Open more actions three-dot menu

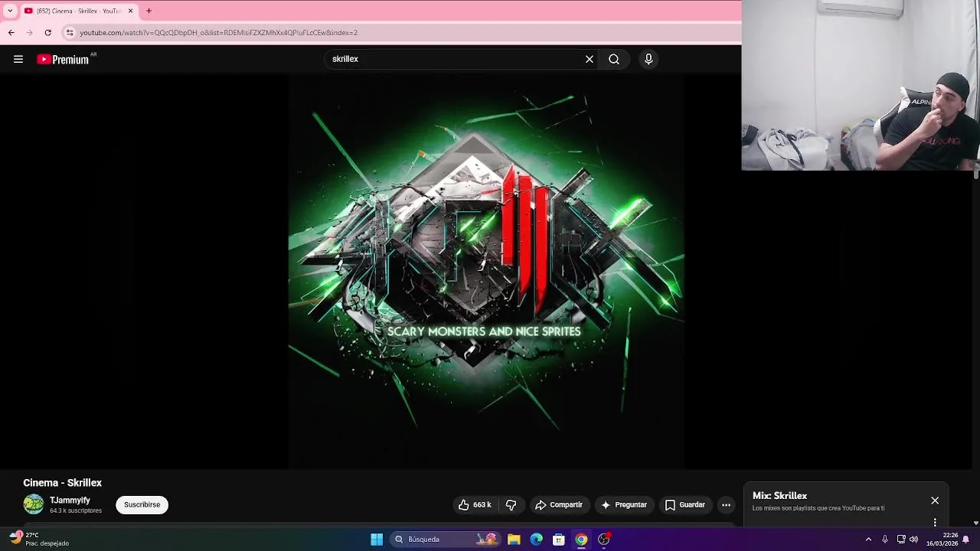726,505
